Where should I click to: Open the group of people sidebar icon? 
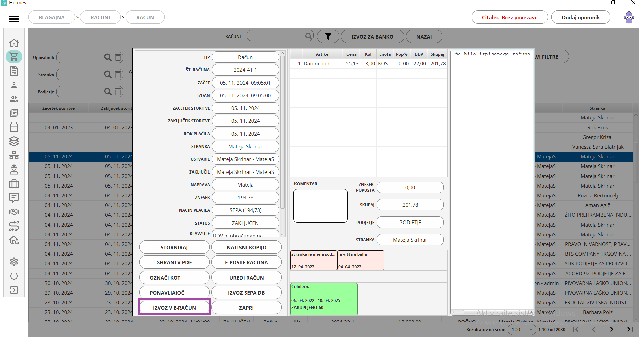[14, 99]
